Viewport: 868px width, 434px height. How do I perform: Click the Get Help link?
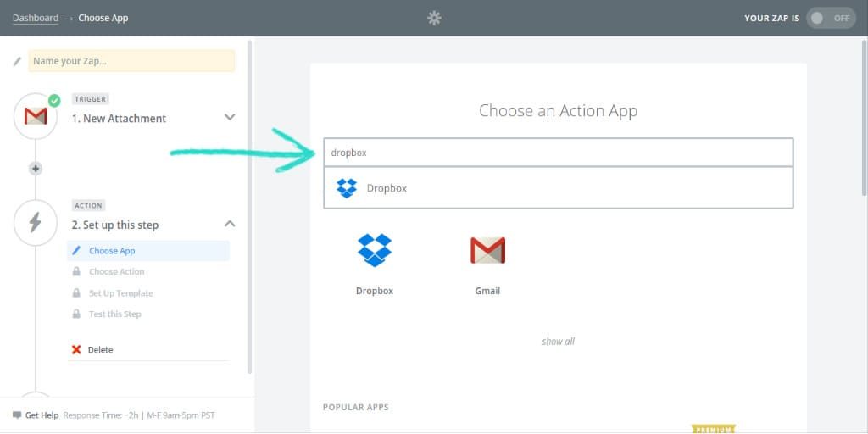[x=42, y=415]
